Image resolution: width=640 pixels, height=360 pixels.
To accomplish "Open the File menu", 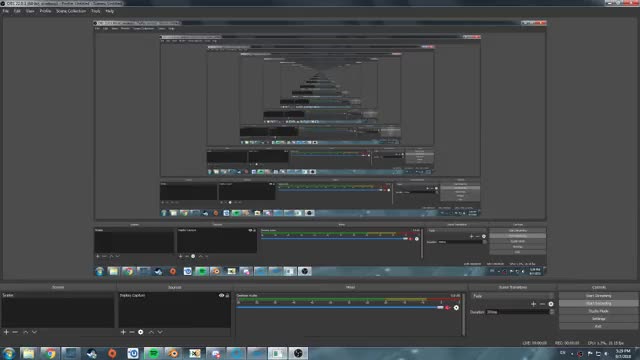I will [6, 11].
